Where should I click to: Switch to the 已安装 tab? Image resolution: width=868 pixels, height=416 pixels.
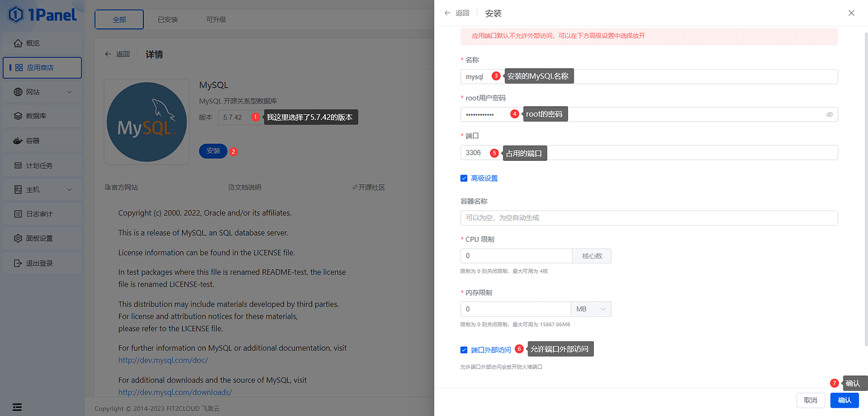coord(168,20)
